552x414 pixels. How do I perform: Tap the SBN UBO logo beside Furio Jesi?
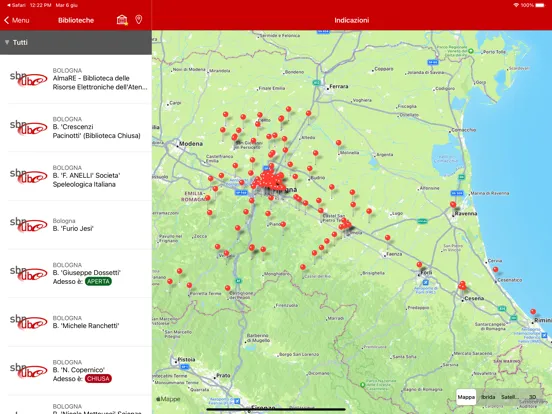pos(28,225)
